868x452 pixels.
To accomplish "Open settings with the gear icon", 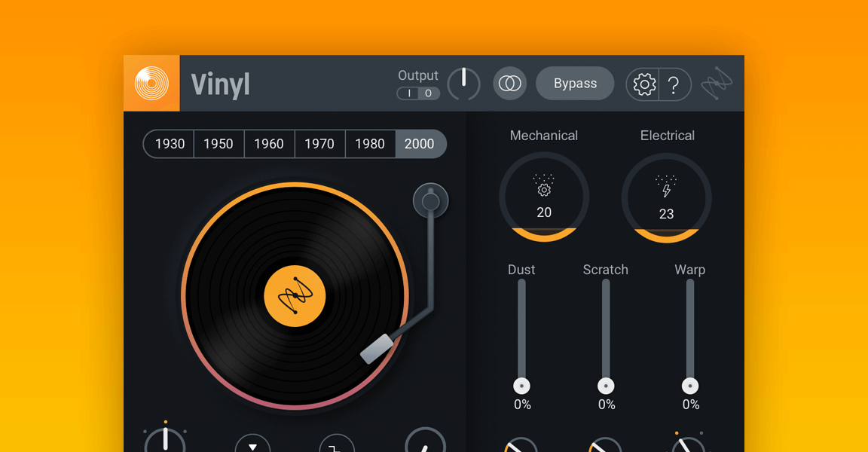I will coord(643,84).
